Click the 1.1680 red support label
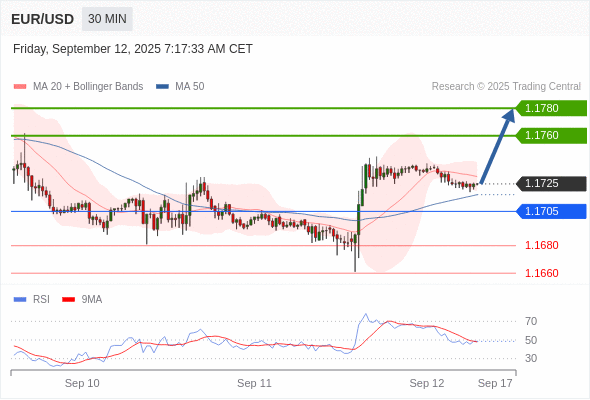Viewport: 590px width, 400px height. [x=541, y=245]
